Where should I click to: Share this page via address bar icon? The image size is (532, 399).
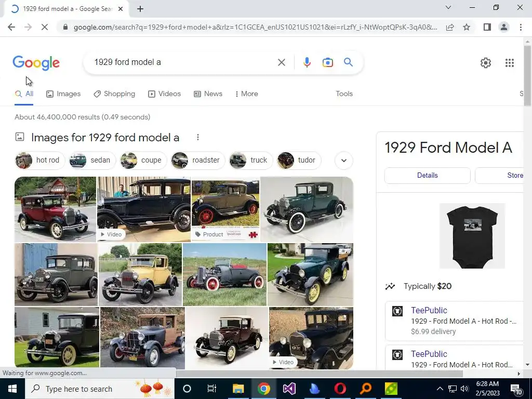[450, 27]
